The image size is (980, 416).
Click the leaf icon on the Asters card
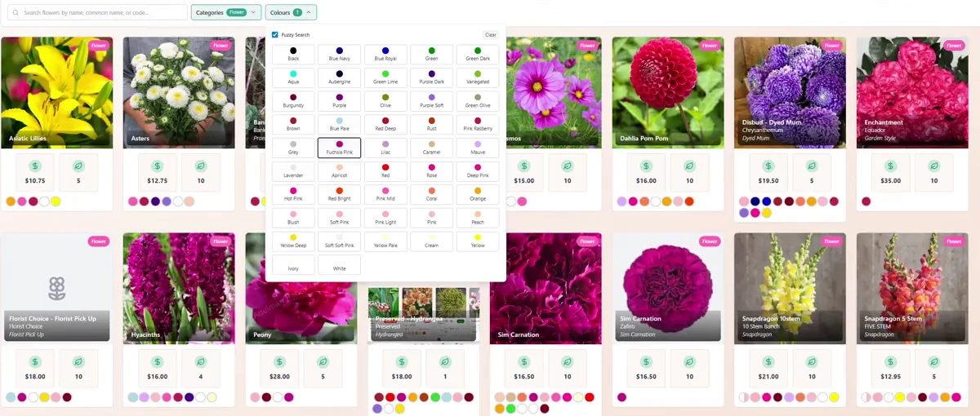(201, 166)
